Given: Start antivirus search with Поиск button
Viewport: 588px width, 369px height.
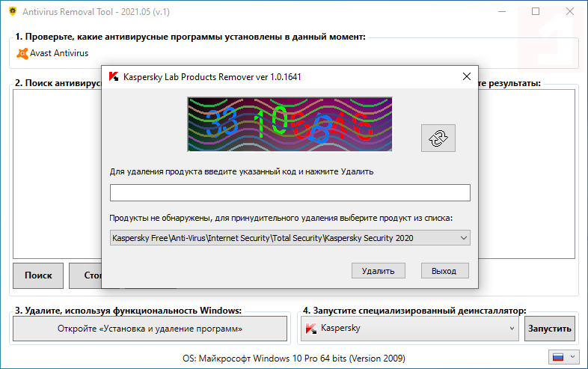Looking at the screenshot, I should [38, 275].
